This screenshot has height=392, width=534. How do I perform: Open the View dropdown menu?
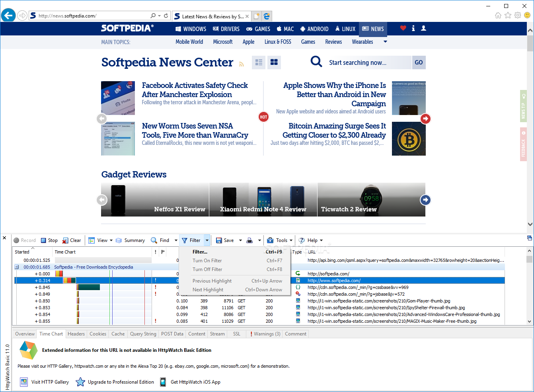pos(101,240)
